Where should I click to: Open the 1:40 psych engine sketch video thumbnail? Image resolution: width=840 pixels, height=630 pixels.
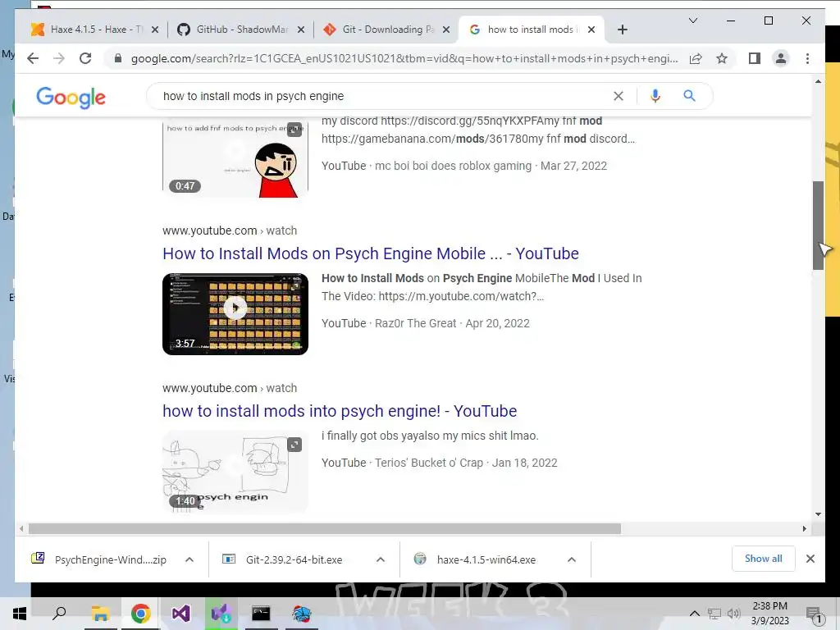coord(235,472)
